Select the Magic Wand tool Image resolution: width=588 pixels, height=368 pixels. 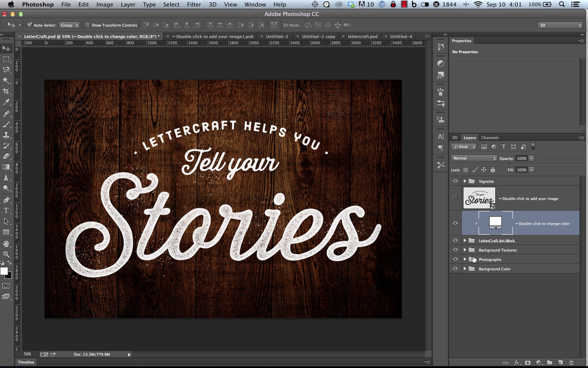(6, 80)
